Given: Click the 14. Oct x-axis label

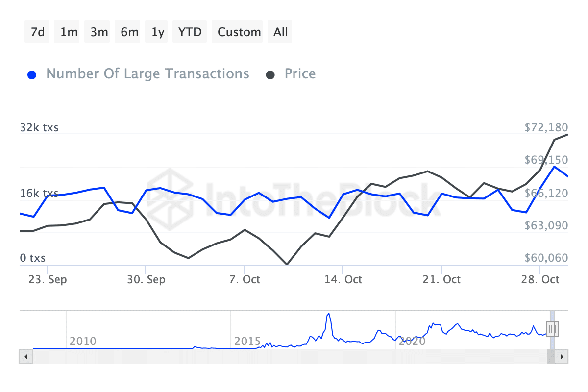Looking at the screenshot, I should (x=343, y=279).
